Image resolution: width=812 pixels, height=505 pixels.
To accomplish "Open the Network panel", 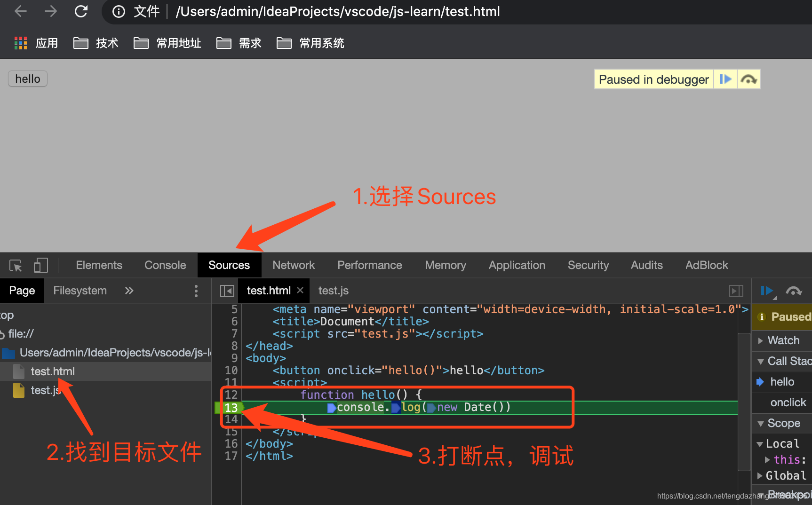I will 294,265.
